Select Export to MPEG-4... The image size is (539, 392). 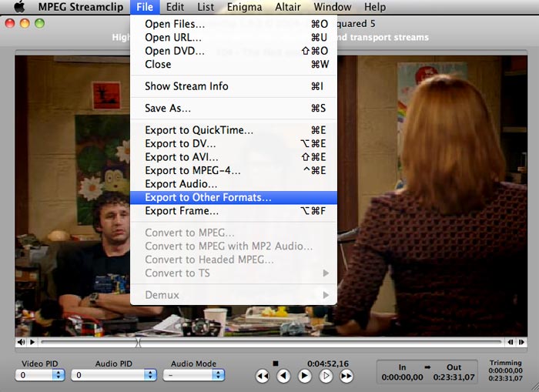233,170
